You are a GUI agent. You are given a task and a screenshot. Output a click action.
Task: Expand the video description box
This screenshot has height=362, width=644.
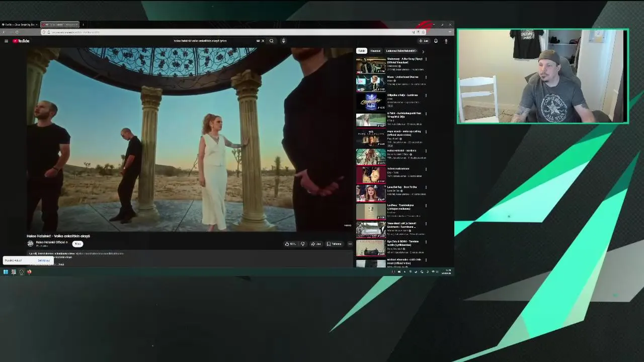[190, 257]
